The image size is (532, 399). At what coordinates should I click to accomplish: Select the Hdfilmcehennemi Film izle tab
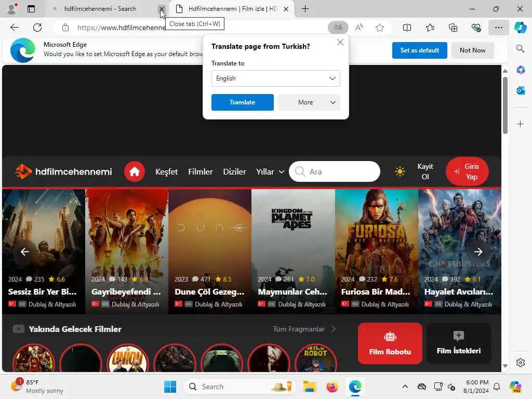coord(232,9)
